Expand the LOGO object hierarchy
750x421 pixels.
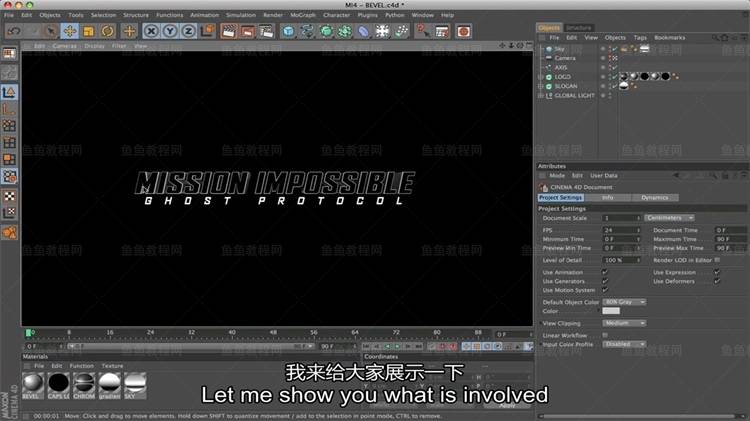click(540, 77)
